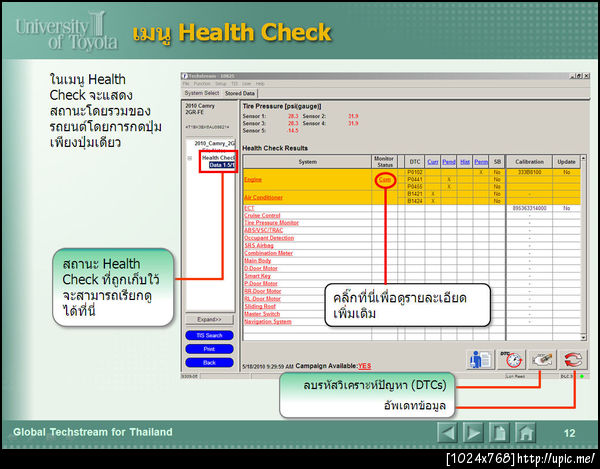
Task: Click the B1424 DTC cell
Action: pyautogui.click(x=415, y=201)
